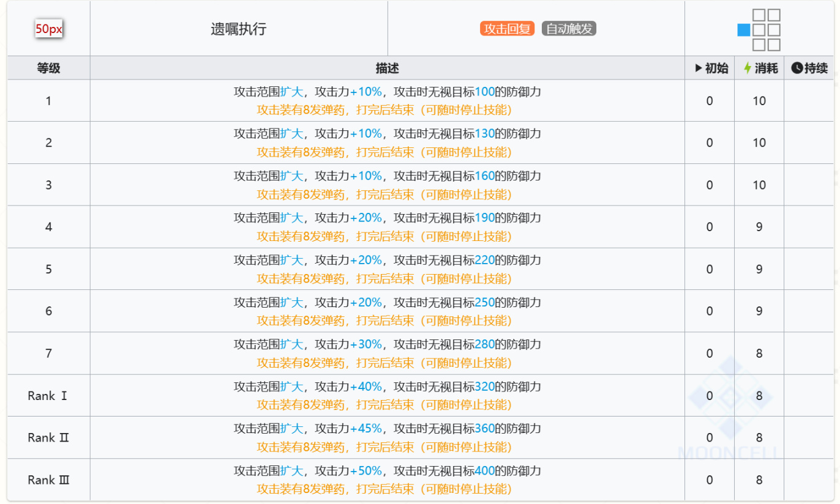
Task: Click cost value 8 in Rank Ⅰ row
Action: [x=759, y=396]
